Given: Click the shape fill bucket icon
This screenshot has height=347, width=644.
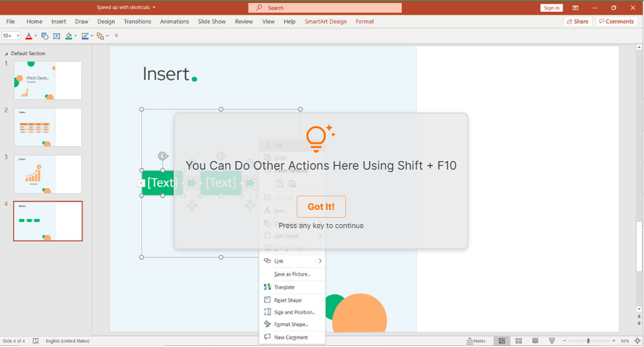Looking at the screenshot, I should coord(68,36).
